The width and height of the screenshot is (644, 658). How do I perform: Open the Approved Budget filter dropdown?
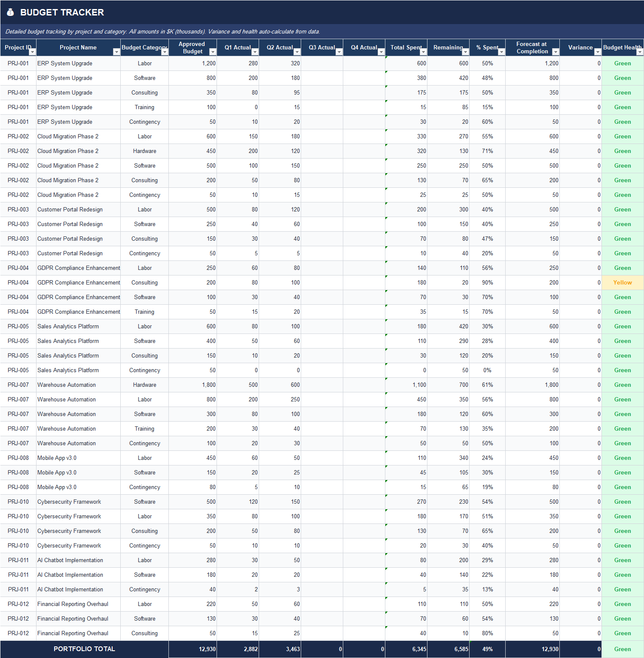click(213, 52)
